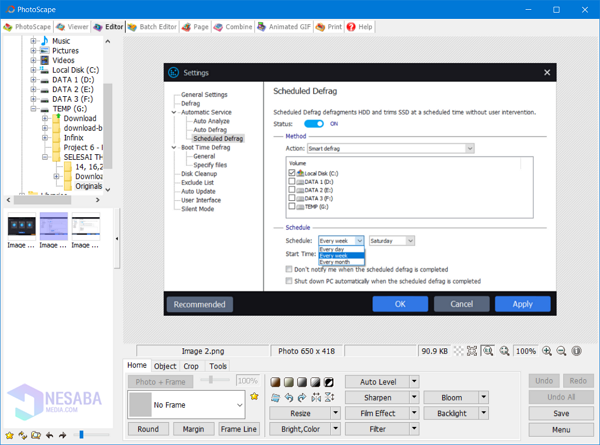Image resolution: width=600 pixels, height=445 pixels.
Task: Click the blue arbitrary rotate icon
Action: (x=275, y=398)
